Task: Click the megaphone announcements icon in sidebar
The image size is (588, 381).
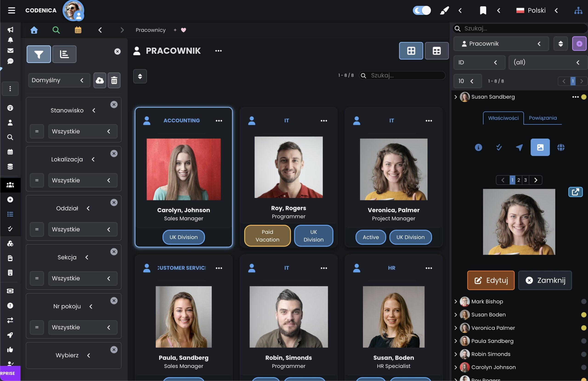Action: (x=10, y=30)
